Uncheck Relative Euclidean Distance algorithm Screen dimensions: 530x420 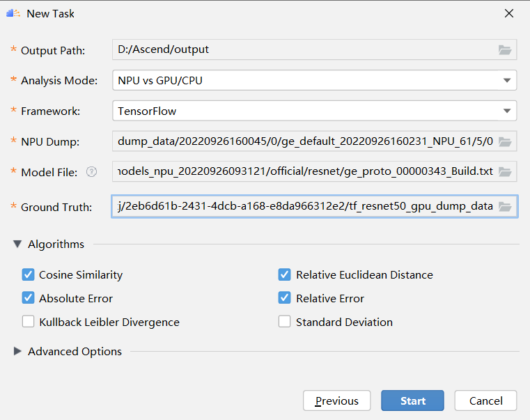click(x=284, y=274)
